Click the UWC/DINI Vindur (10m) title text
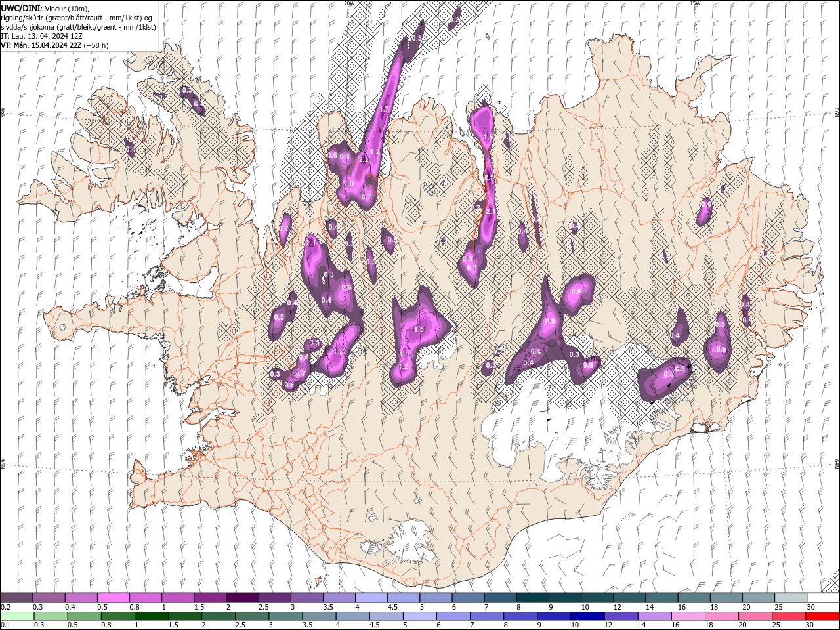This screenshot has height=630, width=840. tap(45, 8)
